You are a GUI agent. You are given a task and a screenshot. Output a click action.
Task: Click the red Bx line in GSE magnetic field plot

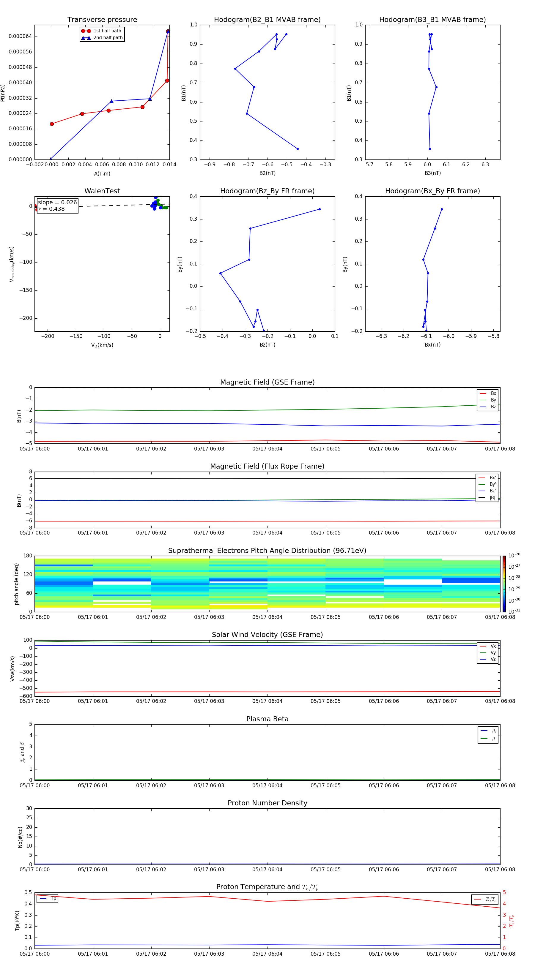tap(267, 441)
